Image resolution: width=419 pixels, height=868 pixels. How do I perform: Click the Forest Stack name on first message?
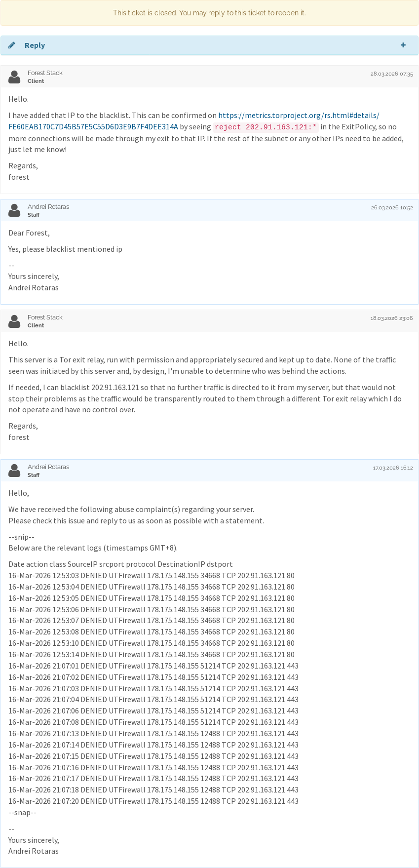coord(45,73)
